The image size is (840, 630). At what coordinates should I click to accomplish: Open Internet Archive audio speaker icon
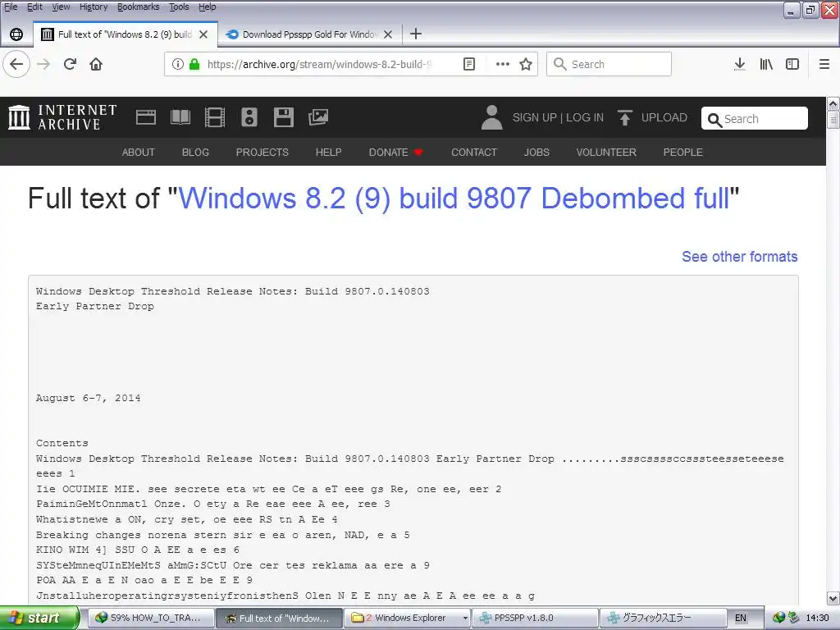click(249, 116)
